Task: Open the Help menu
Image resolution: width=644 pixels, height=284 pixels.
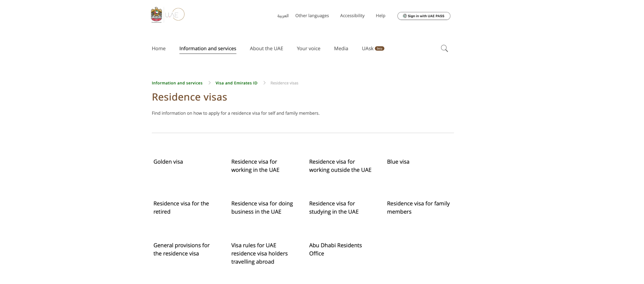Action: pyautogui.click(x=380, y=16)
